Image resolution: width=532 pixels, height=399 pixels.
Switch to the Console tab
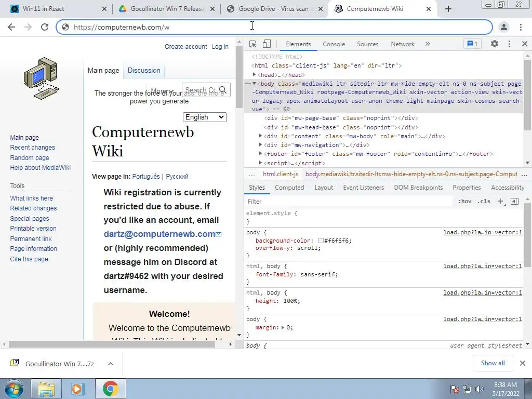point(334,44)
